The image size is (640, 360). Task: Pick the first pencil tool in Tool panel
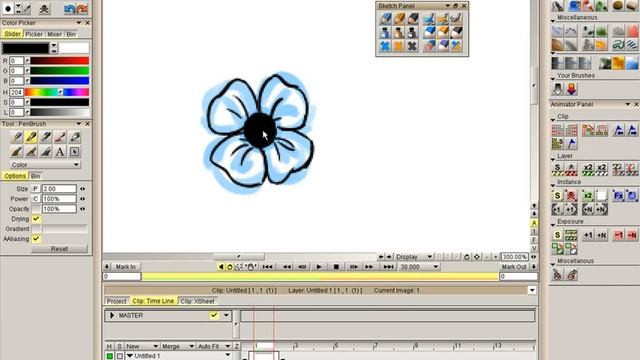coord(17,138)
